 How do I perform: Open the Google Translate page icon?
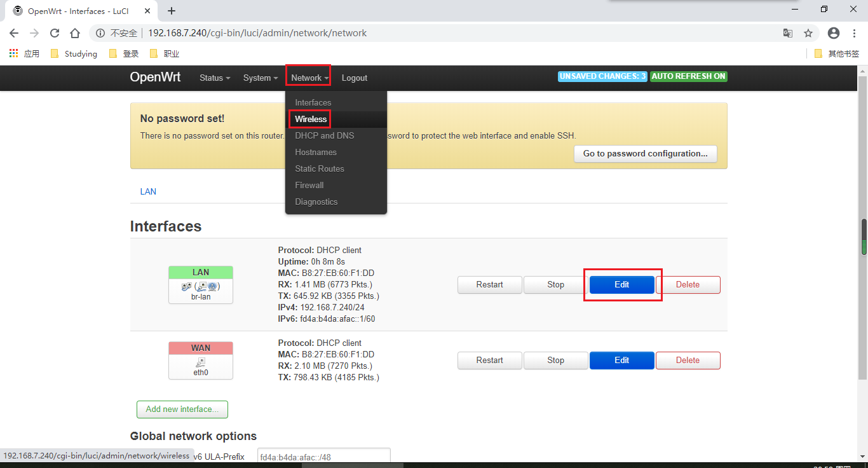point(788,33)
